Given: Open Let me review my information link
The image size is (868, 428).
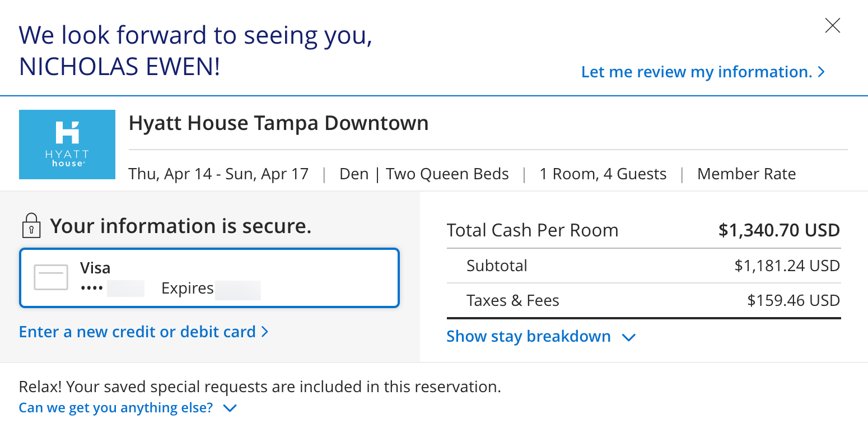Looking at the screenshot, I should pyautogui.click(x=697, y=72).
